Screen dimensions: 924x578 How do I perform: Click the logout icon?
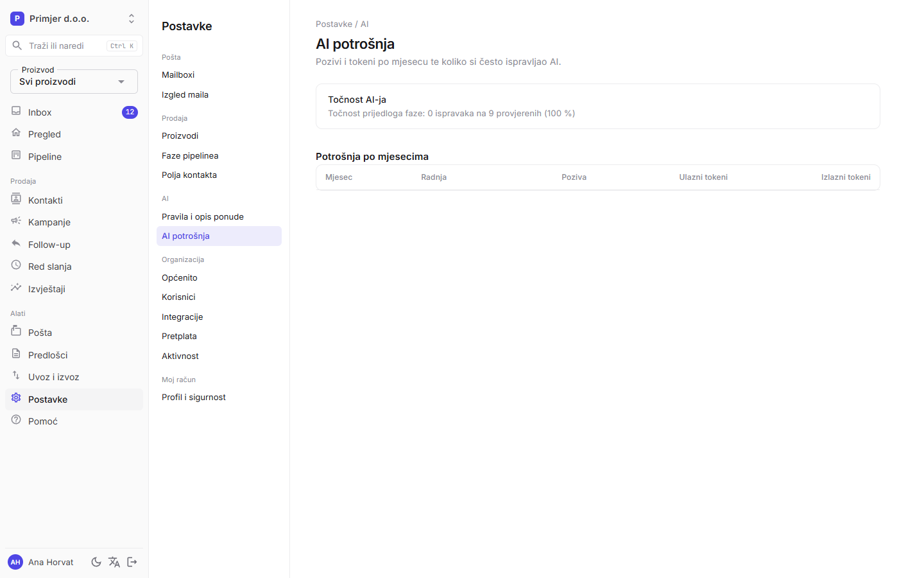132,562
